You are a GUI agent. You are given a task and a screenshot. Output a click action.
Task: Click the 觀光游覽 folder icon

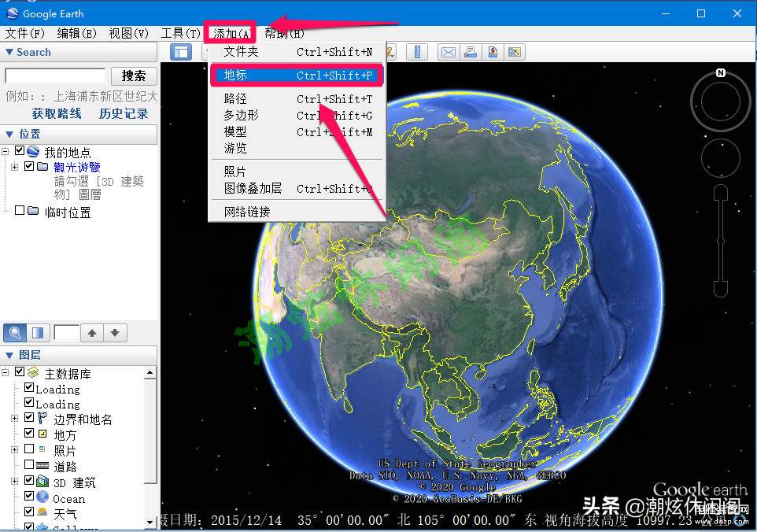click(42, 167)
